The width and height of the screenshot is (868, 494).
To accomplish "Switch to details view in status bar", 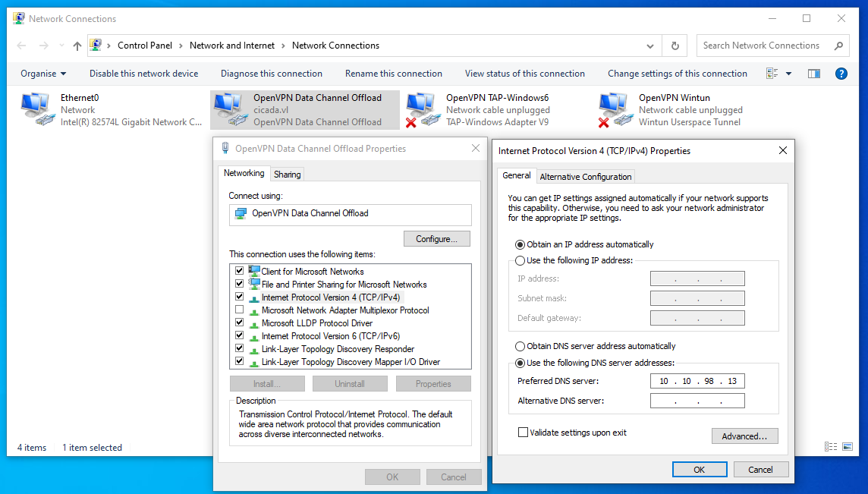I will point(830,446).
